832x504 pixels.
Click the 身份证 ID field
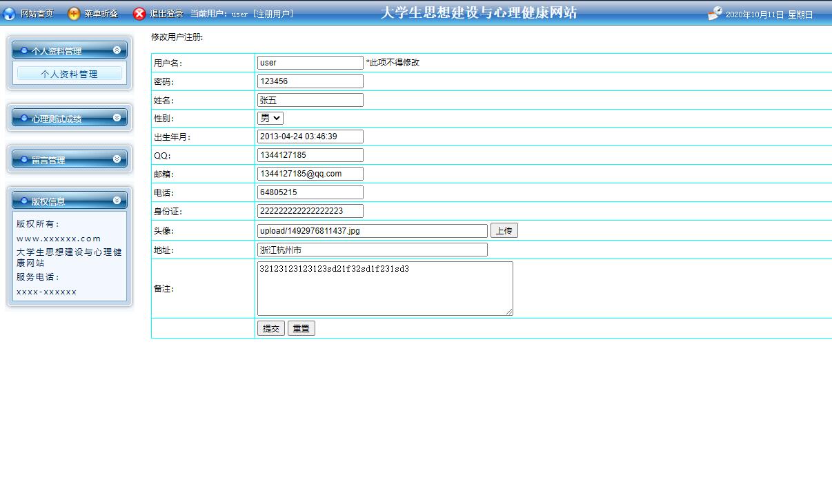pos(310,211)
